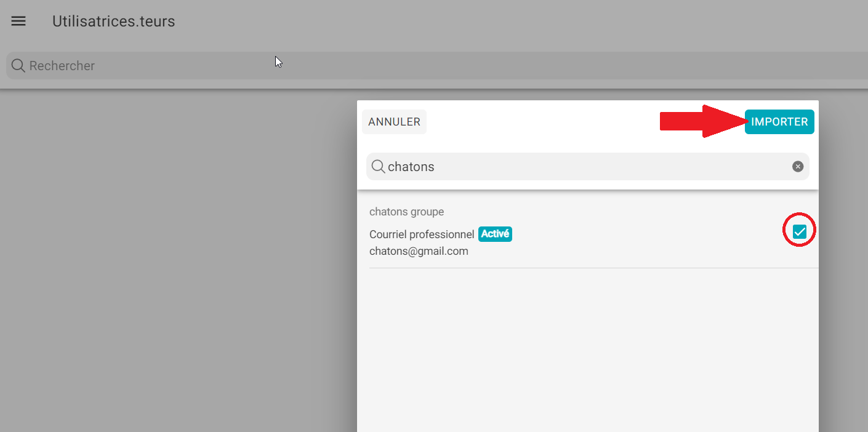Clear the chatons search text
Screen dimensions: 868x432
pyautogui.click(x=798, y=167)
